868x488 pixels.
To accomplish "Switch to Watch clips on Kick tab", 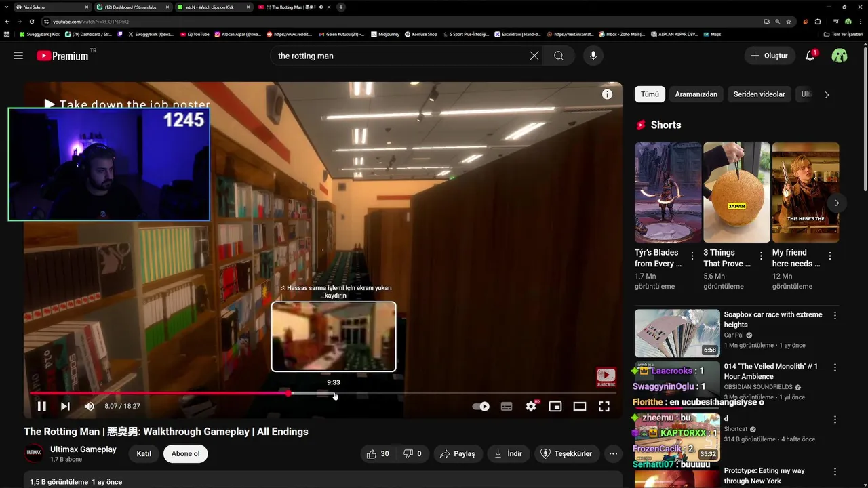I will pyautogui.click(x=214, y=7).
